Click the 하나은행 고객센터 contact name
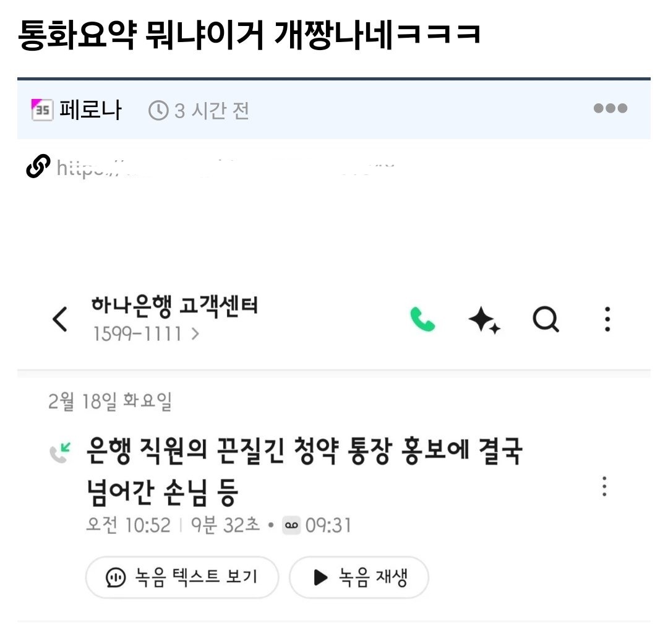 [x=174, y=306]
